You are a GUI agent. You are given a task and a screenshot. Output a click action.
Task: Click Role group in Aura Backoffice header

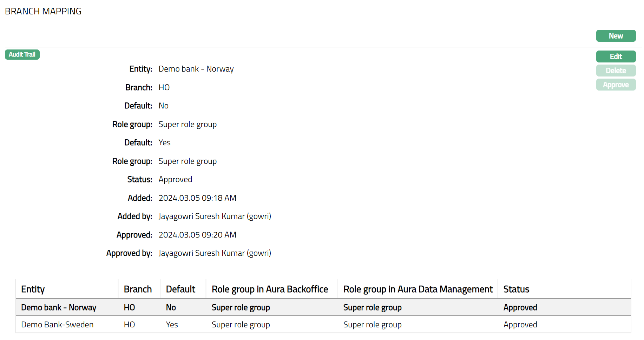click(270, 289)
